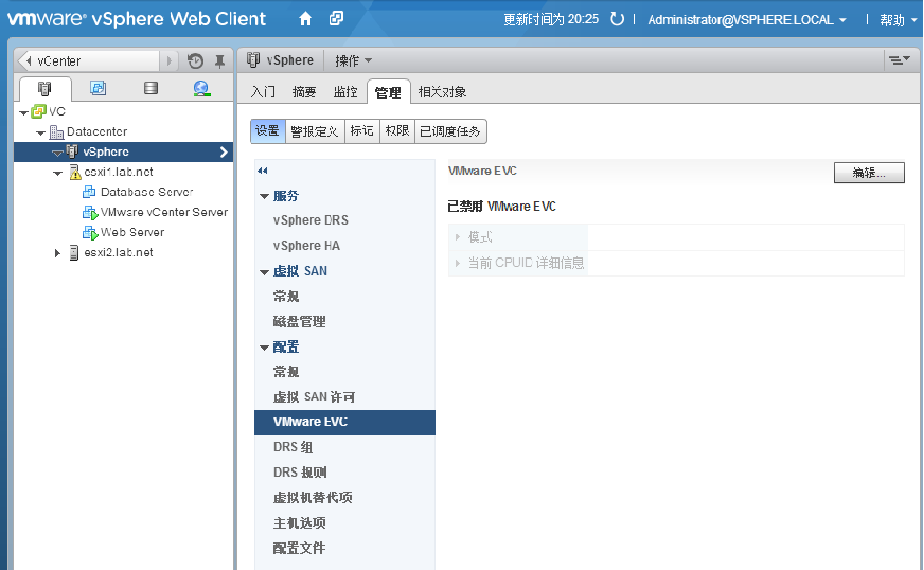Image resolution: width=924 pixels, height=570 pixels.
Task: Switch to the 入门 tab
Action: click(263, 92)
